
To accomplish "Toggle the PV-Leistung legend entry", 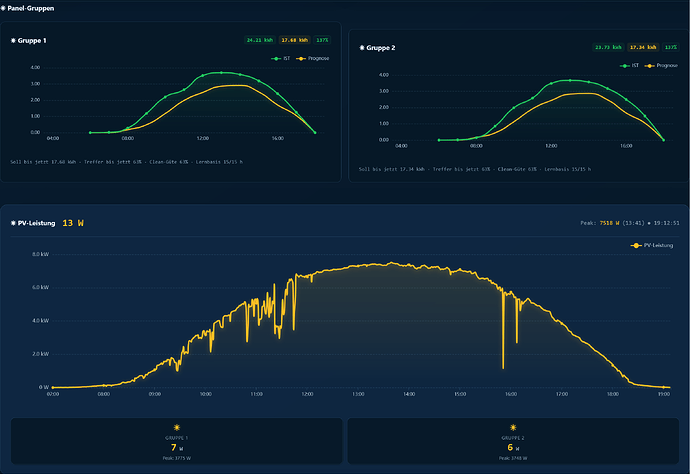I will 652,245.
